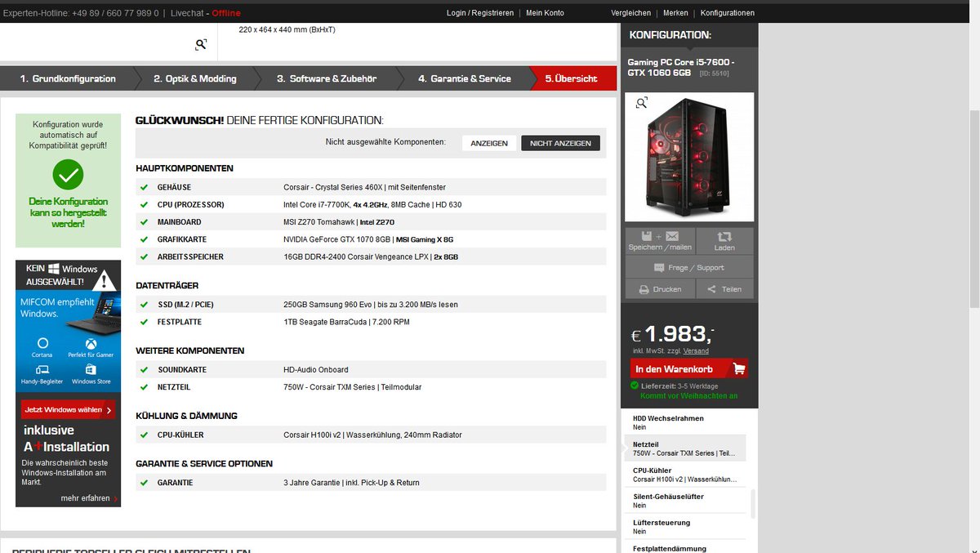Open Konfigurationen in the top bar
The image size is (980, 553).
tap(728, 13)
